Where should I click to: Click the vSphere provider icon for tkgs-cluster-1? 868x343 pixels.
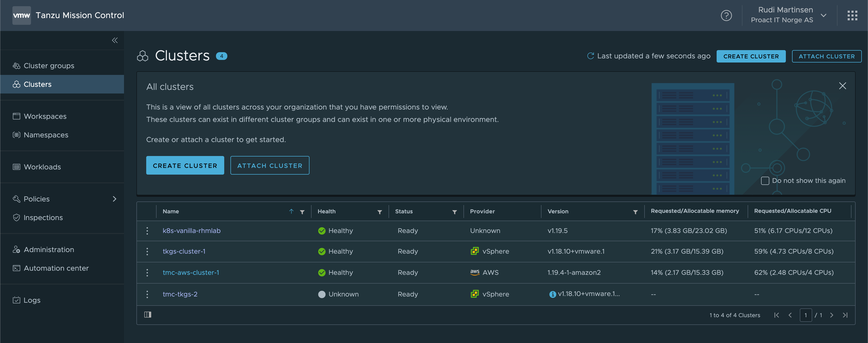[x=475, y=251]
